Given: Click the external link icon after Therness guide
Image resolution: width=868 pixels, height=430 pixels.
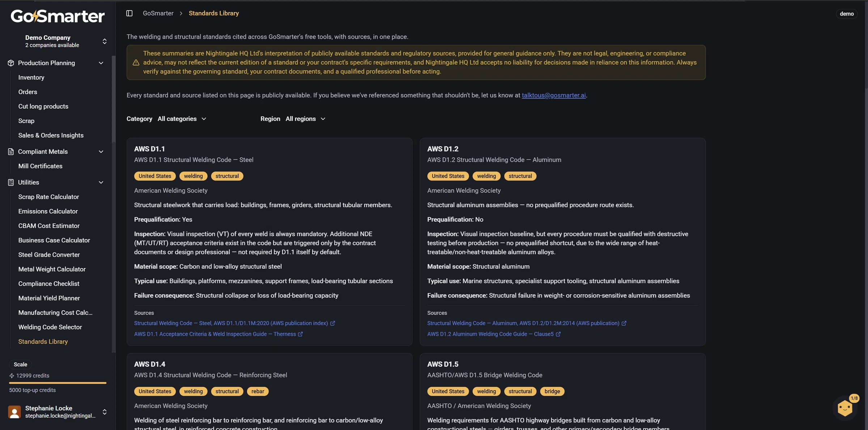Looking at the screenshot, I should (300, 334).
